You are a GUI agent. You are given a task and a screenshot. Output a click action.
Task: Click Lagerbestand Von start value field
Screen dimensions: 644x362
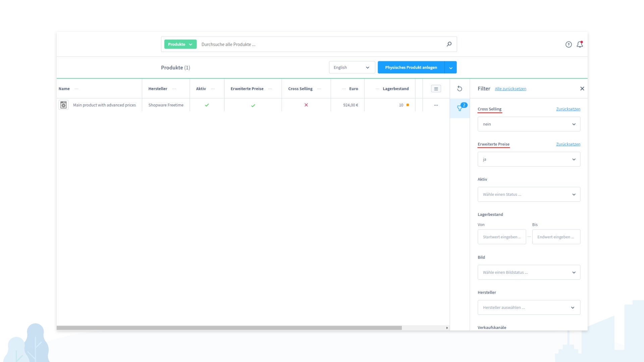502,237
